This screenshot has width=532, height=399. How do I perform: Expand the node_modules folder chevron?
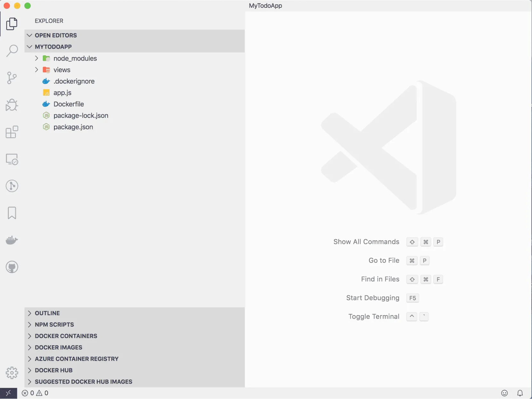tap(36, 58)
